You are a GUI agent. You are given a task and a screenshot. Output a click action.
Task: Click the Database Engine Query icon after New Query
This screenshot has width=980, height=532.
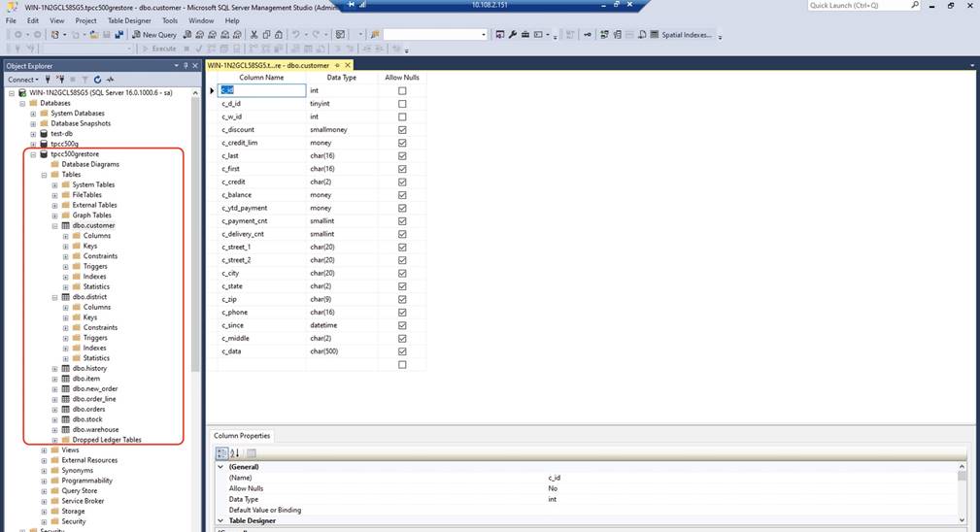pyautogui.click(x=186, y=35)
